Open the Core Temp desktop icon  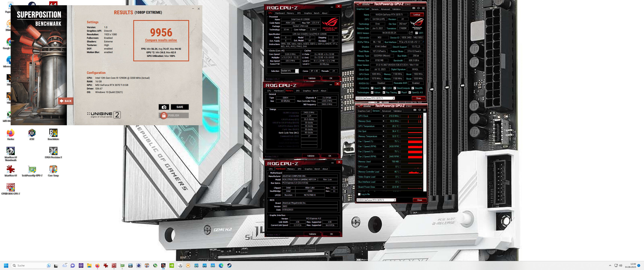coord(53,171)
